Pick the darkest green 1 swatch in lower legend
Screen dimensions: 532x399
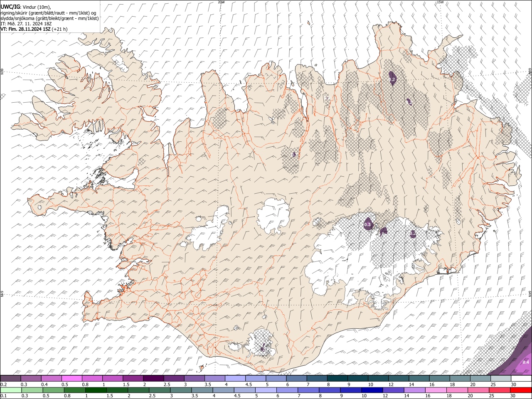[96, 390]
